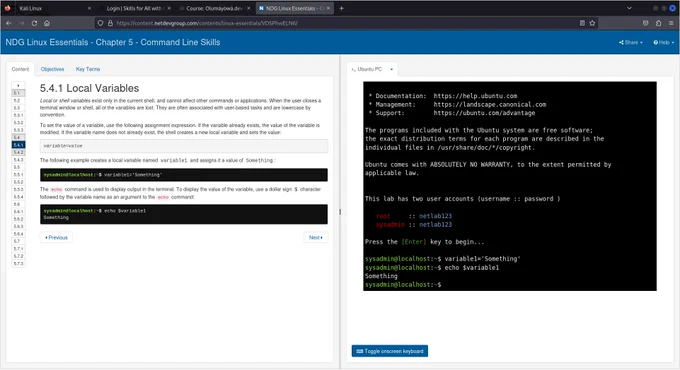Jump to section 5.5.4 in sidebar
Image resolution: width=680 pixels, height=370 pixels.
pos(18,196)
